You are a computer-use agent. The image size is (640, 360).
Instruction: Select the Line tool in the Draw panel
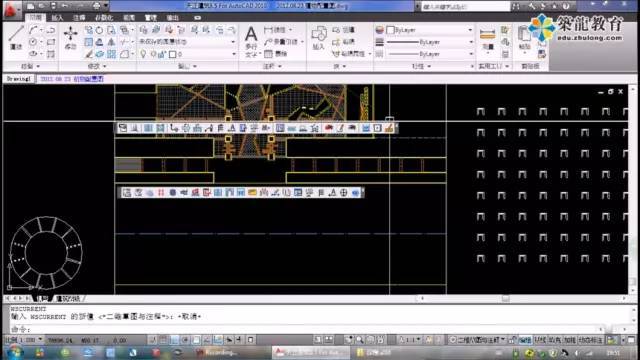point(16,38)
